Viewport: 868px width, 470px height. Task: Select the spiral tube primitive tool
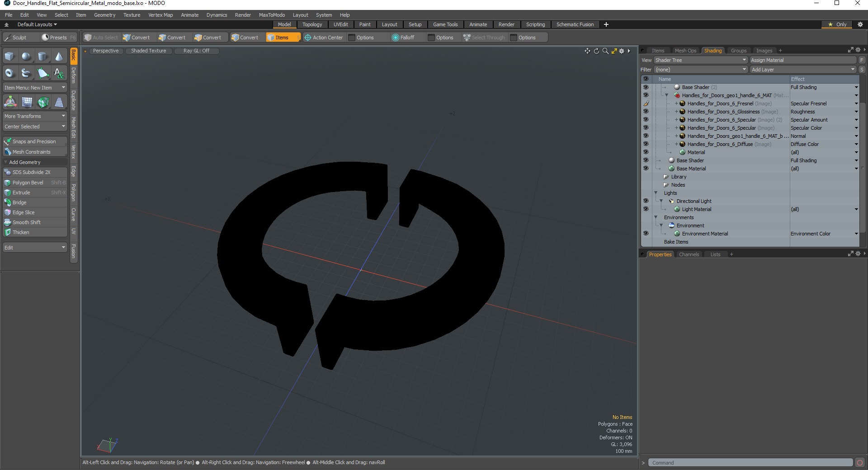coord(26,73)
